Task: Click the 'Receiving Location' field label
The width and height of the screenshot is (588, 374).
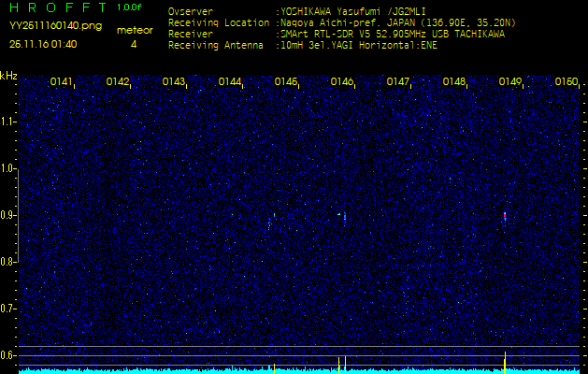Action: (x=219, y=22)
